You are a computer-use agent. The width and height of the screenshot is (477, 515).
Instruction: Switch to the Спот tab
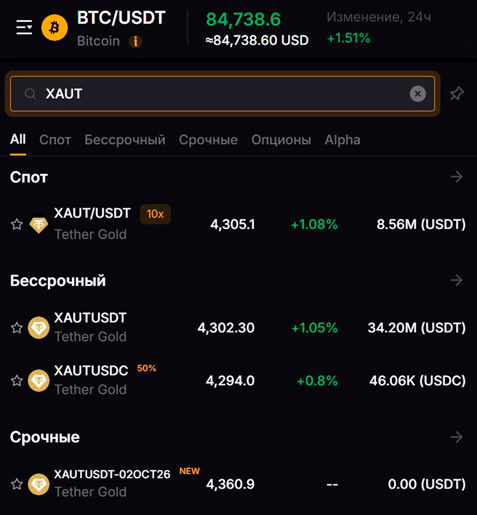coord(55,140)
